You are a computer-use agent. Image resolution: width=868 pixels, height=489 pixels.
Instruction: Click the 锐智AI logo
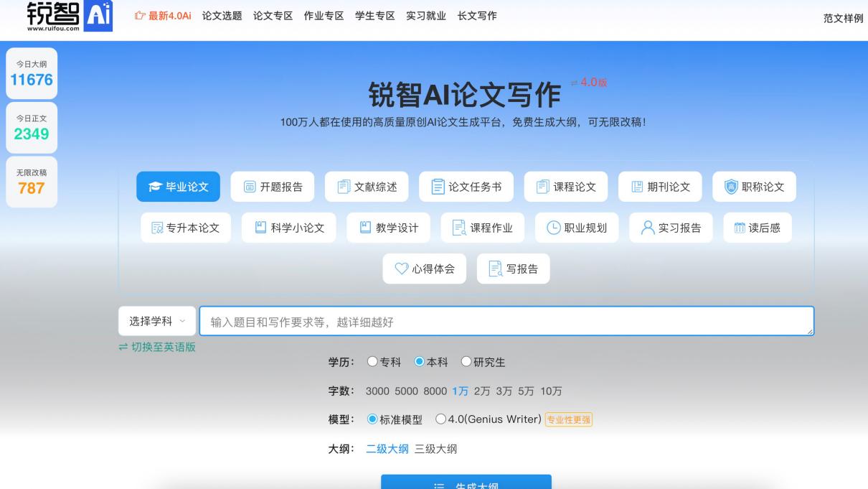coord(70,17)
